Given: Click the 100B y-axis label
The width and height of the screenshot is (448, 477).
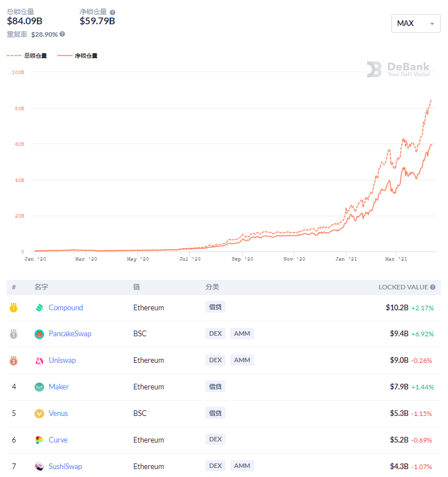Looking at the screenshot, I should tap(18, 72).
